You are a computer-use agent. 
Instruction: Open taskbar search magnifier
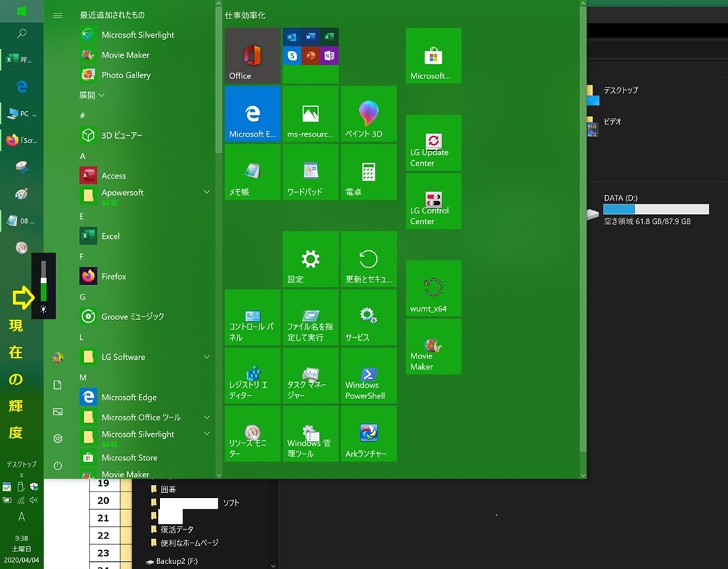pos(21,33)
